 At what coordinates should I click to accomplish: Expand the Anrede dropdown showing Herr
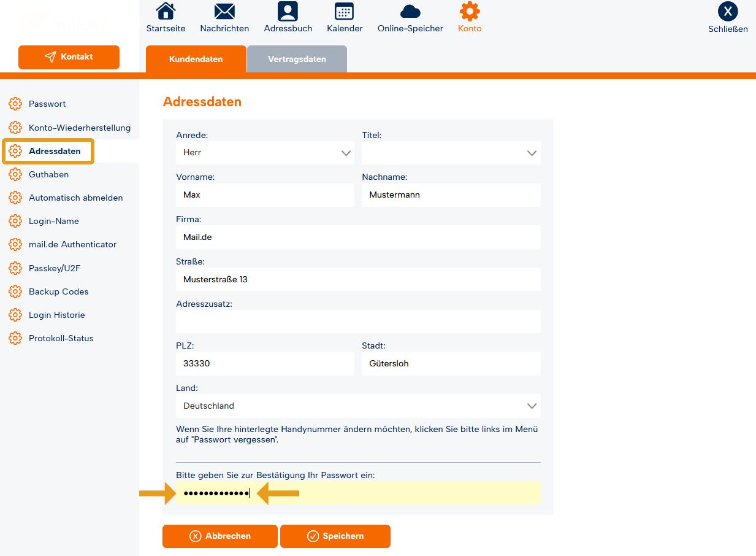(265, 153)
